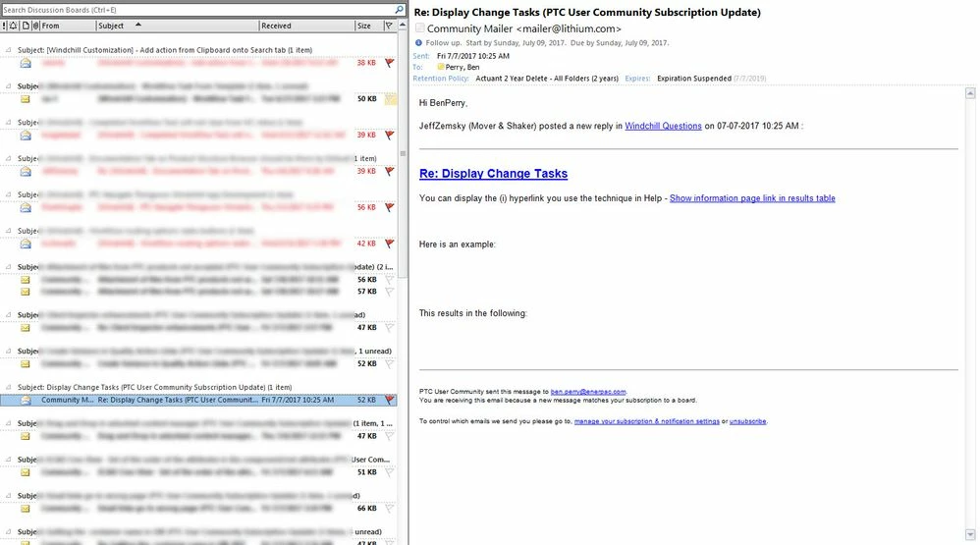980x545 pixels.
Task: Click the Size column header
Action: [369, 26]
